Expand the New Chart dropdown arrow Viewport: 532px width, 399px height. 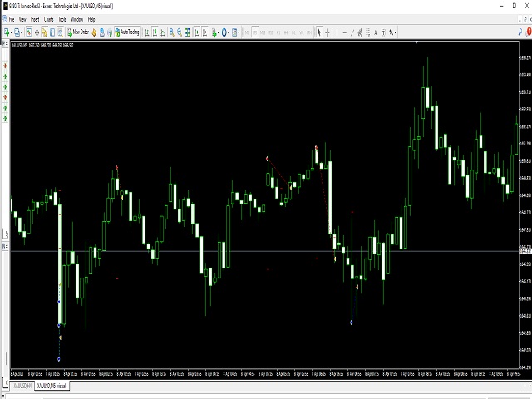11,32
